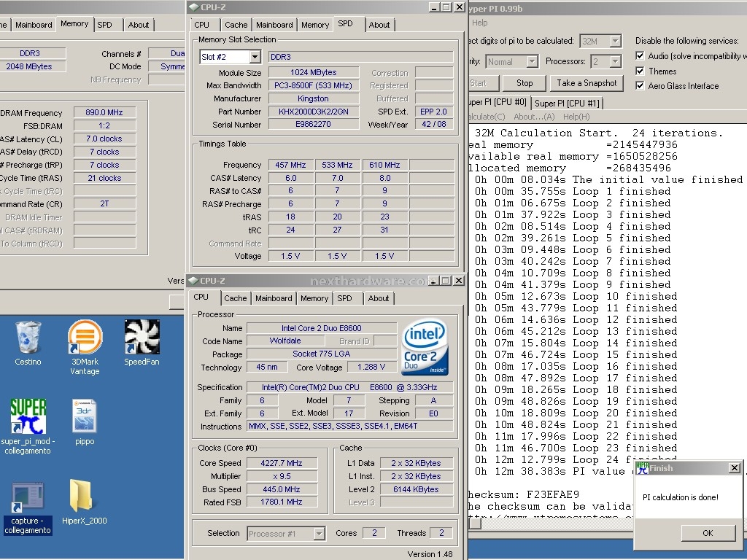Toggle the Audio service checkbox in Super PI

point(640,55)
